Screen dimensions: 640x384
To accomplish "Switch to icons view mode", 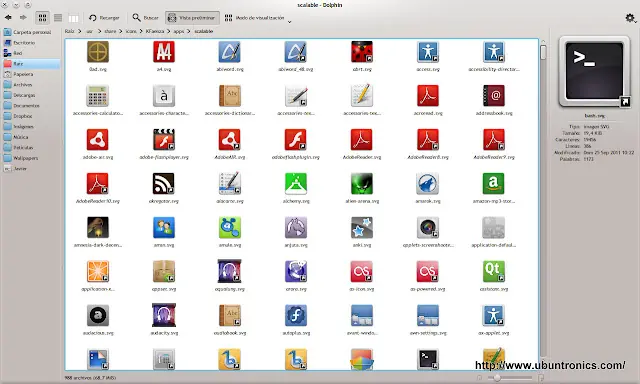I will pos(42,18).
